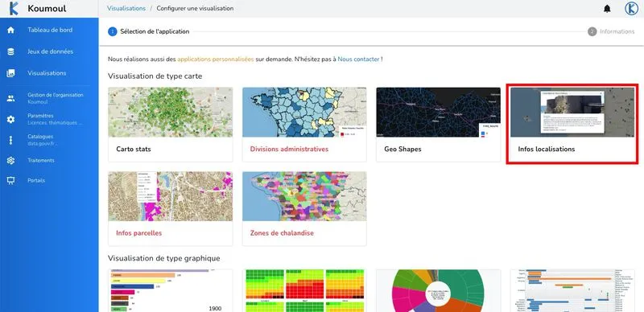Click the Visualisations breadcrumb link
Viewport: 644px width, 312px height.
tap(126, 8)
